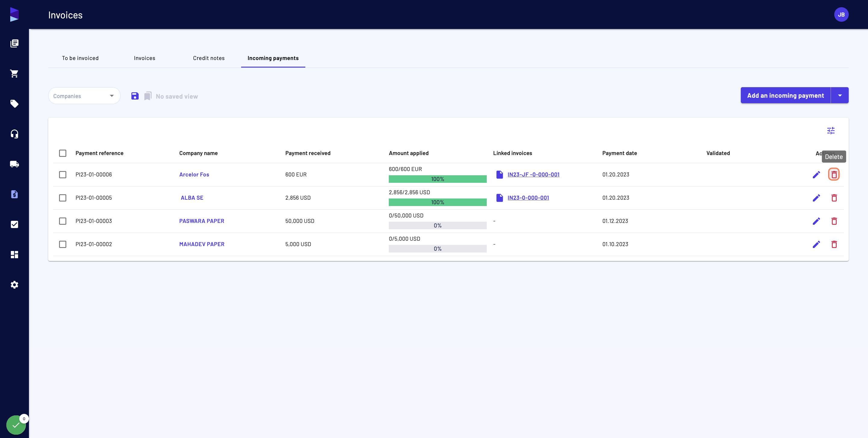Delete payment PI23-01-00006 with trash icon
The image size is (868, 438).
(x=834, y=175)
